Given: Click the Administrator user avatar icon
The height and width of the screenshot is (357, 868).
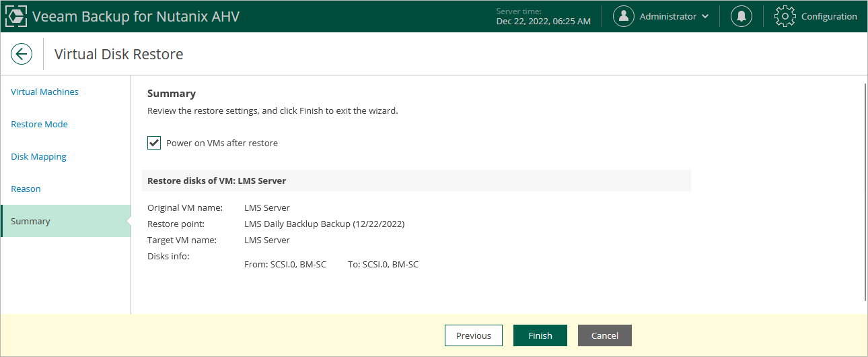Looking at the screenshot, I should [x=624, y=16].
